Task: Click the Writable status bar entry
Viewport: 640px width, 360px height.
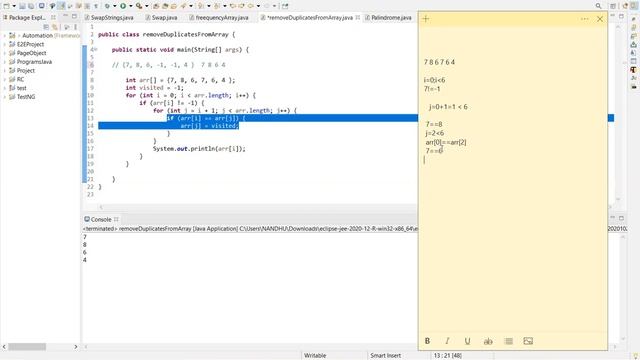Action: coord(315,356)
